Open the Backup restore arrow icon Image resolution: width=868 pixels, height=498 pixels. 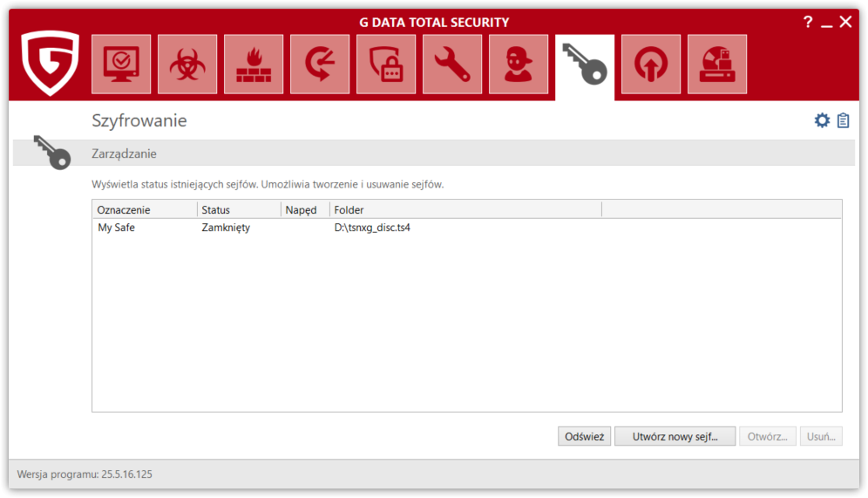(x=320, y=65)
